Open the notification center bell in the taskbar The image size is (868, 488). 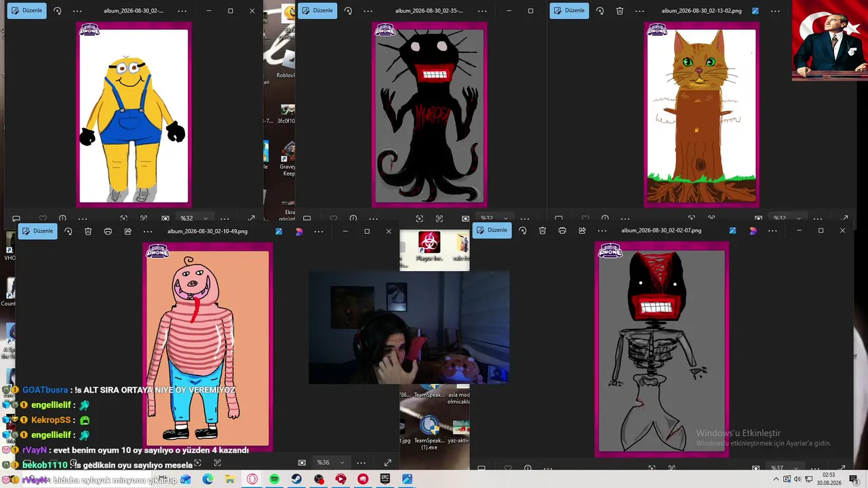[x=854, y=479]
